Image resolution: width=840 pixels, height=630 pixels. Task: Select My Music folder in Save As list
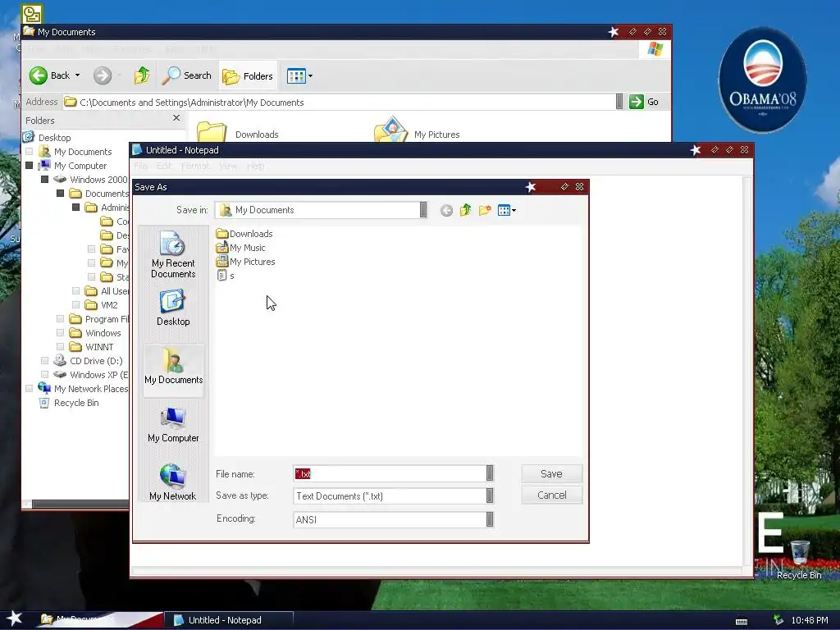240,248
